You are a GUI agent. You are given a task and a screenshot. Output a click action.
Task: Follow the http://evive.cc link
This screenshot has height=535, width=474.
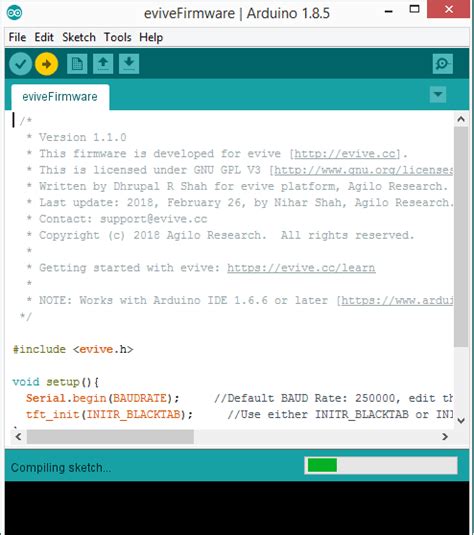coord(345,154)
